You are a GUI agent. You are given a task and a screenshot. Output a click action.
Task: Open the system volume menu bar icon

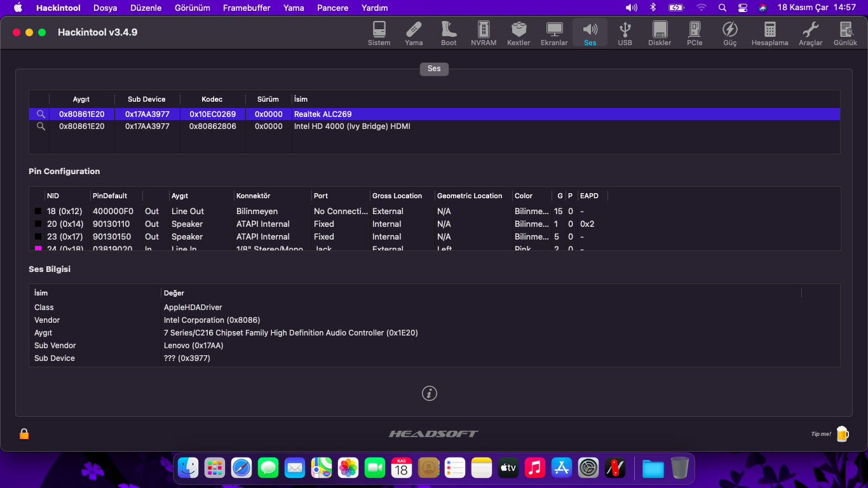(x=631, y=8)
